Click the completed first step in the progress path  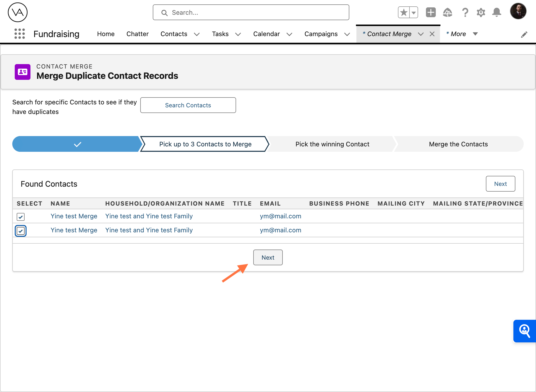tap(77, 144)
